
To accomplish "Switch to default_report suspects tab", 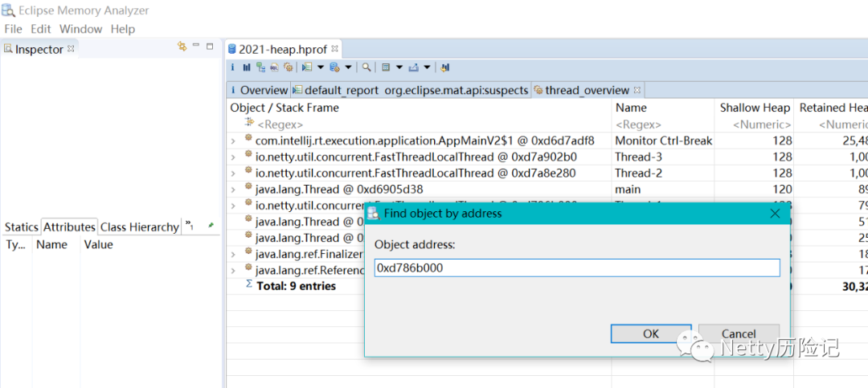I will click(x=411, y=90).
